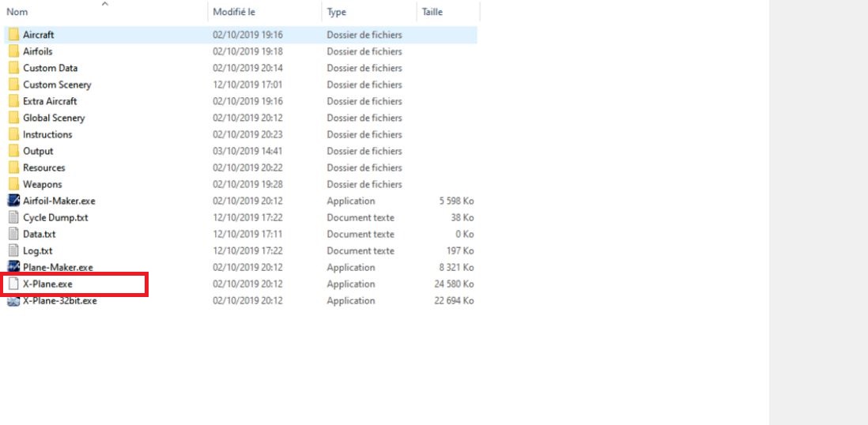The height and width of the screenshot is (425, 868).
Task: Sort by the Type column header
Action: (337, 12)
